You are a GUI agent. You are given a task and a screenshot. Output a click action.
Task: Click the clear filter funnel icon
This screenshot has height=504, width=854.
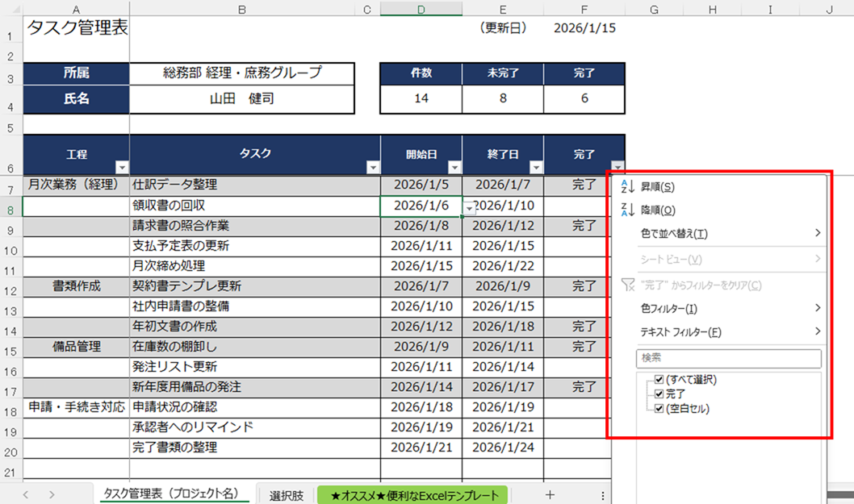[628, 285]
